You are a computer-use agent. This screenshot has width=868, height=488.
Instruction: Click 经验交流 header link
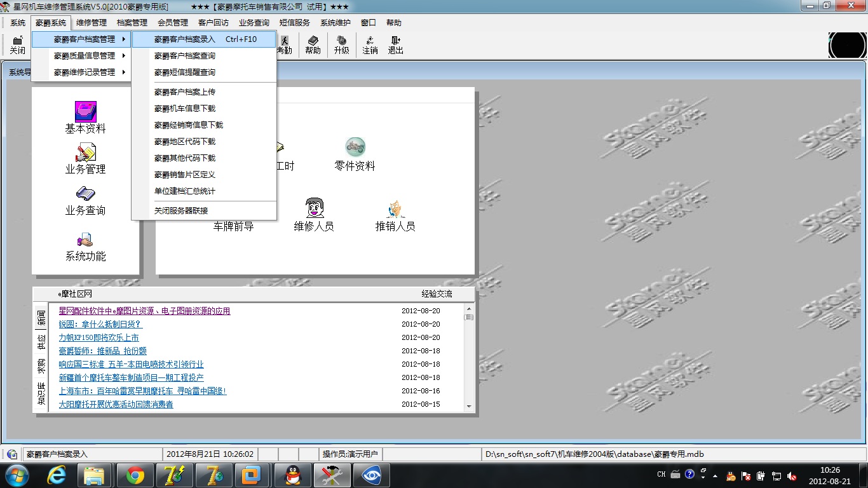click(x=437, y=294)
